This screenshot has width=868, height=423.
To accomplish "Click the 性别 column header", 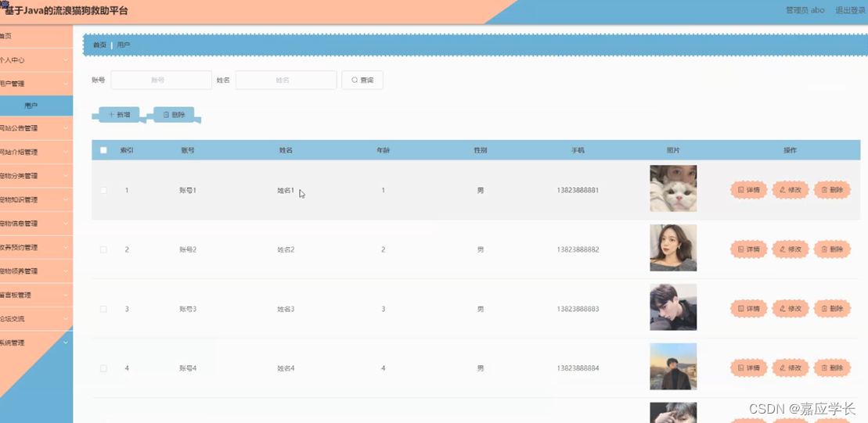I will tap(481, 150).
